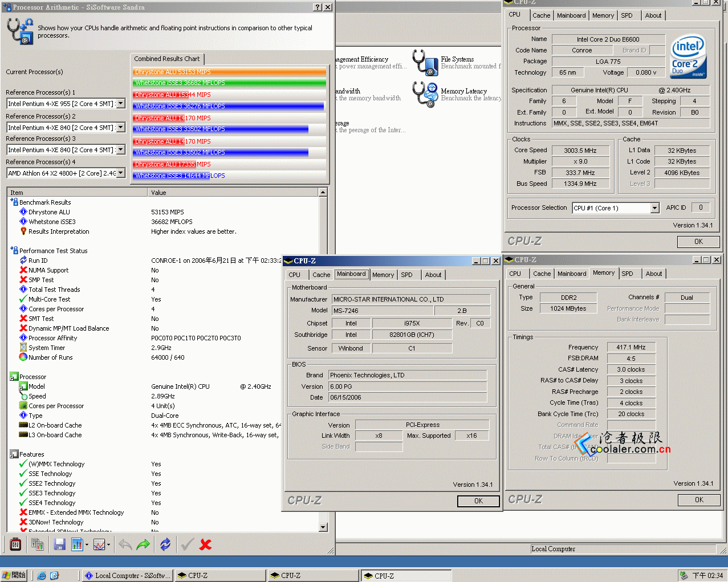Select the L2 On-board Cache row
Viewport: 728px width, 582px height.
(163, 425)
